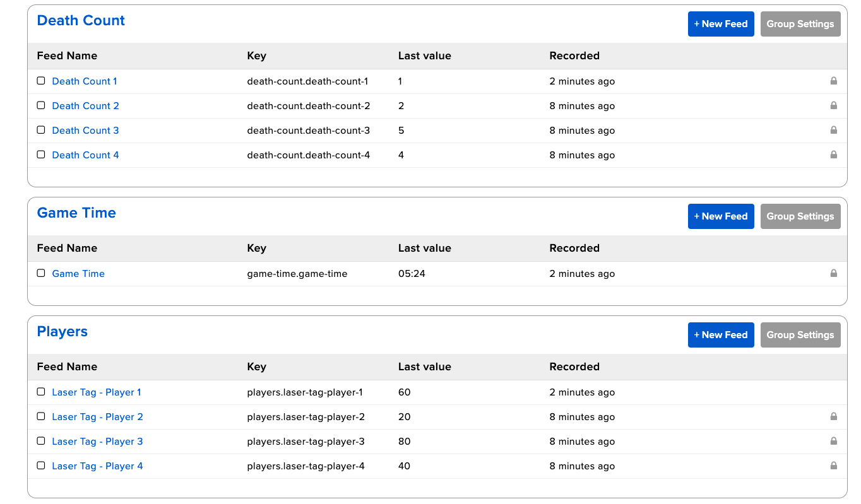Open Group Settings for Game Time
Screen dimensions: 861x504
800,216
